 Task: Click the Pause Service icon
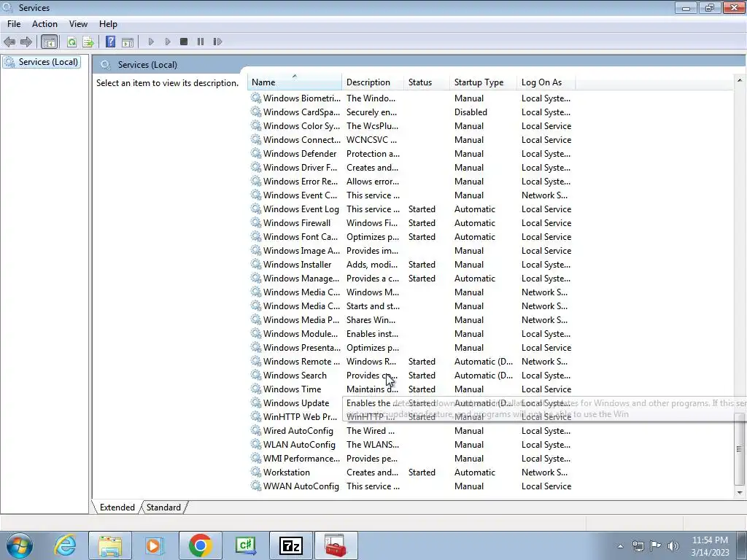[x=201, y=42]
